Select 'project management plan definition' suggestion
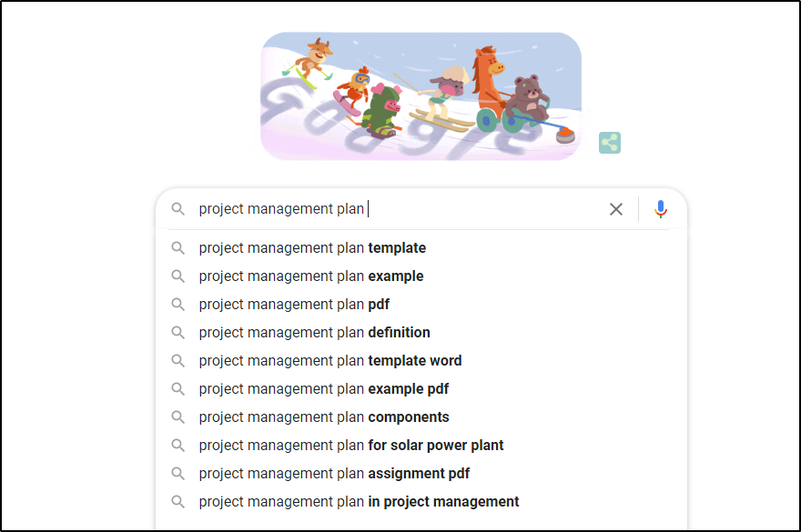 click(314, 333)
